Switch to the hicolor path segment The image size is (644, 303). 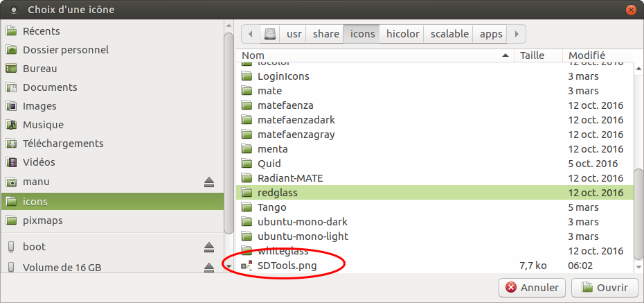click(402, 33)
